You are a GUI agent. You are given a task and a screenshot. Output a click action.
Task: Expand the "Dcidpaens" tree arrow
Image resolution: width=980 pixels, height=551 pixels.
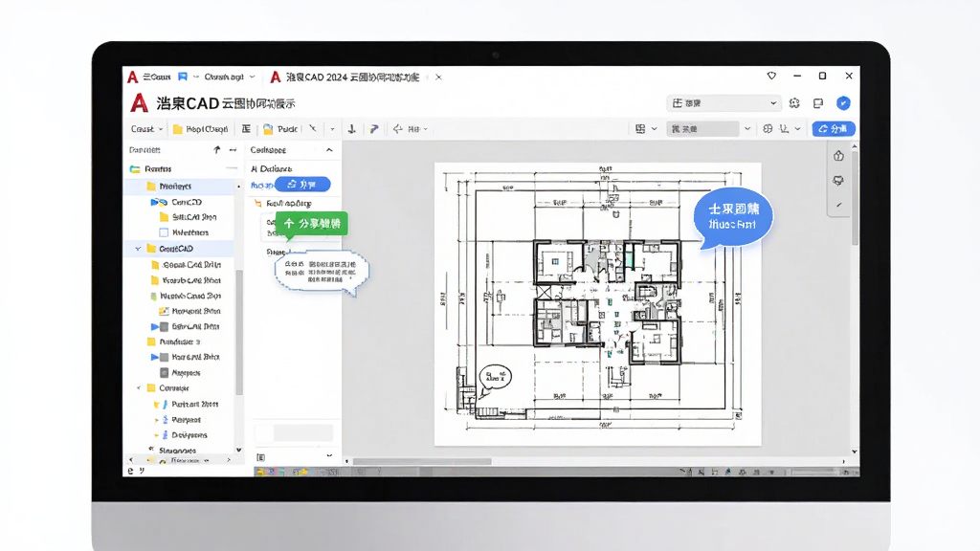(156, 435)
